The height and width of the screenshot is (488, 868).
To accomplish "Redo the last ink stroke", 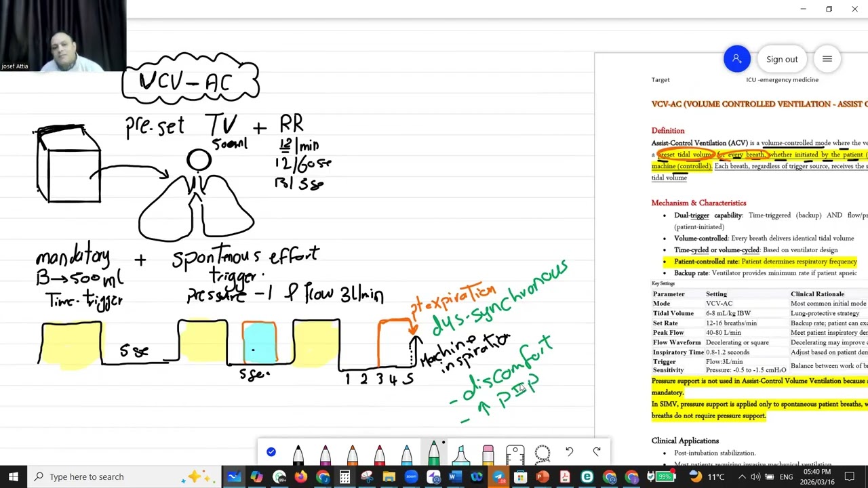I will click(x=597, y=452).
